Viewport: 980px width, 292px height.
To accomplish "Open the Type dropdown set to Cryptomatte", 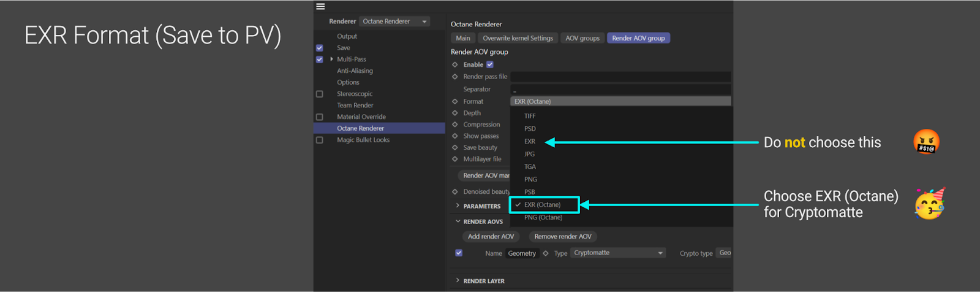I will pos(618,253).
